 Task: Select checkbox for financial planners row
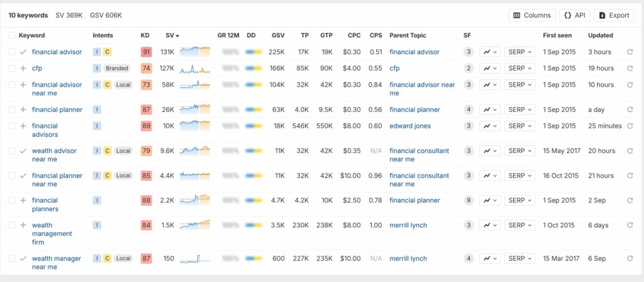12,201
